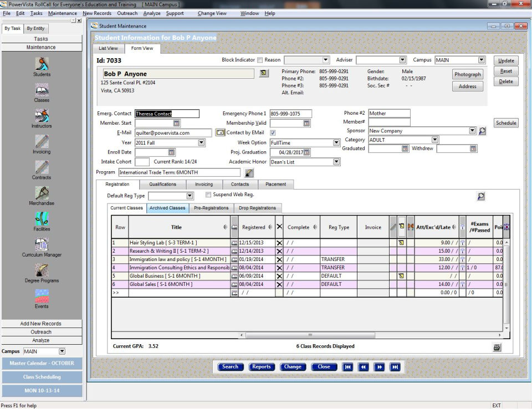The image size is (532, 409).
Task: Open the Classes sidebar icon
Action: coord(42,90)
